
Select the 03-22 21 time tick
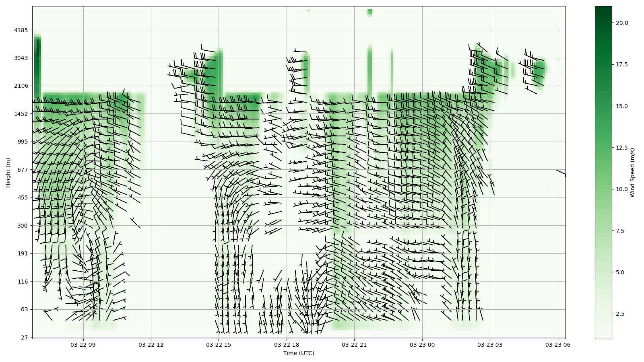[355, 345]
